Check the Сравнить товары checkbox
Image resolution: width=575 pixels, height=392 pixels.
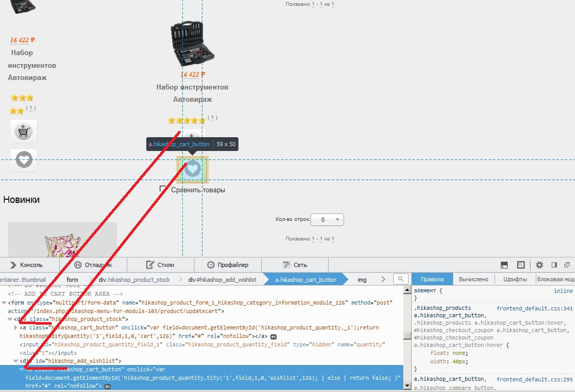(x=163, y=189)
